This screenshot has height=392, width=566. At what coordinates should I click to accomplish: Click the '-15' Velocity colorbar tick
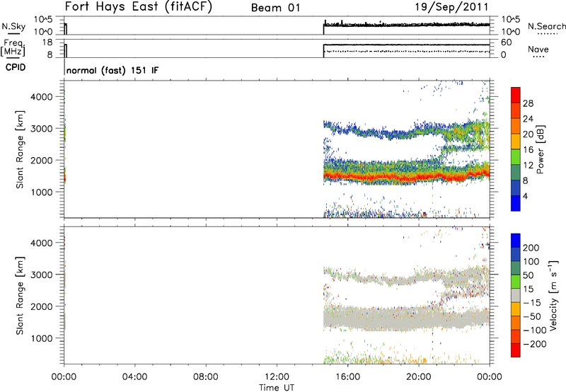pyautogui.click(x=531, y=303)
